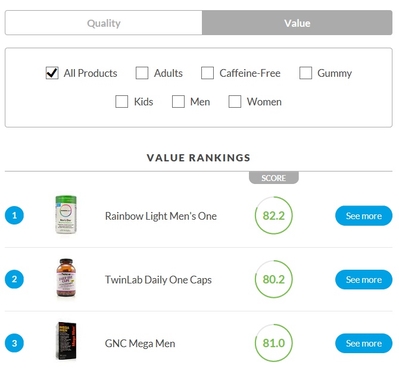This screenshot has height=368, width=399.
Task: Switch to the Quality tab
Action: [104, 23]
